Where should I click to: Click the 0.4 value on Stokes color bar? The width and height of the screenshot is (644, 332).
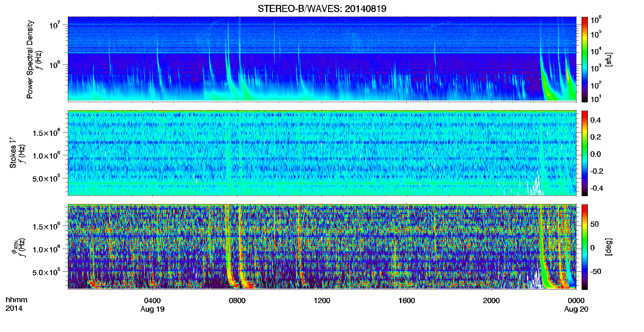tap(595, 120)
